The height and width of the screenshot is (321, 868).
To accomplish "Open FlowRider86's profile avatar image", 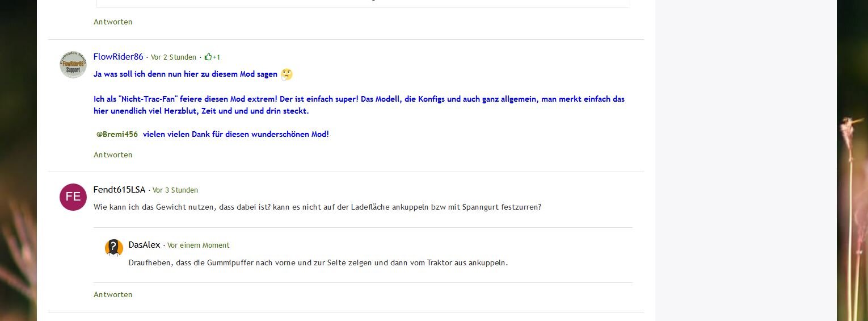I will [x=73, y=65].
